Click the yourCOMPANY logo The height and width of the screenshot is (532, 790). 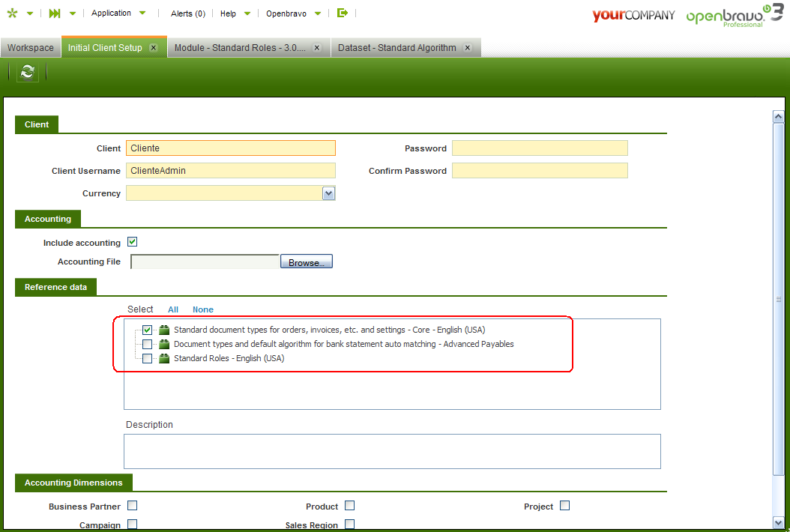633,15
